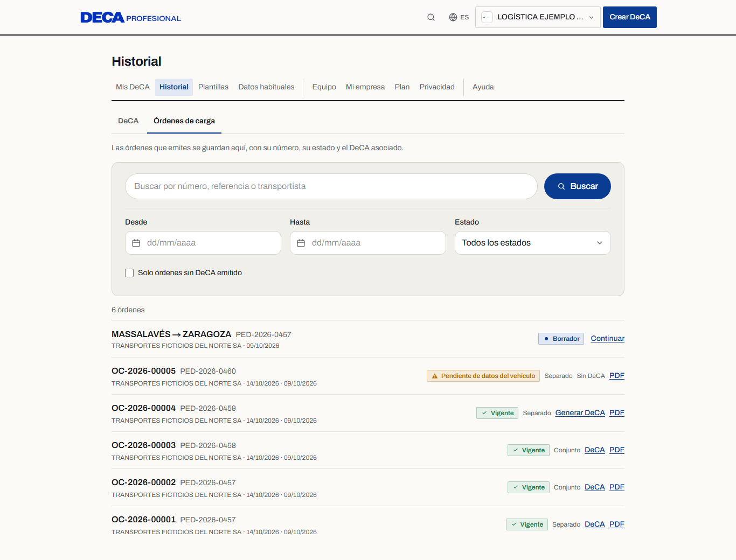Image resolution: width=736 pixels, height=560 pixels.
Task: Open DeCA link for OC-2026-00003
Action: pyautogui.click(x=595, y=450)
